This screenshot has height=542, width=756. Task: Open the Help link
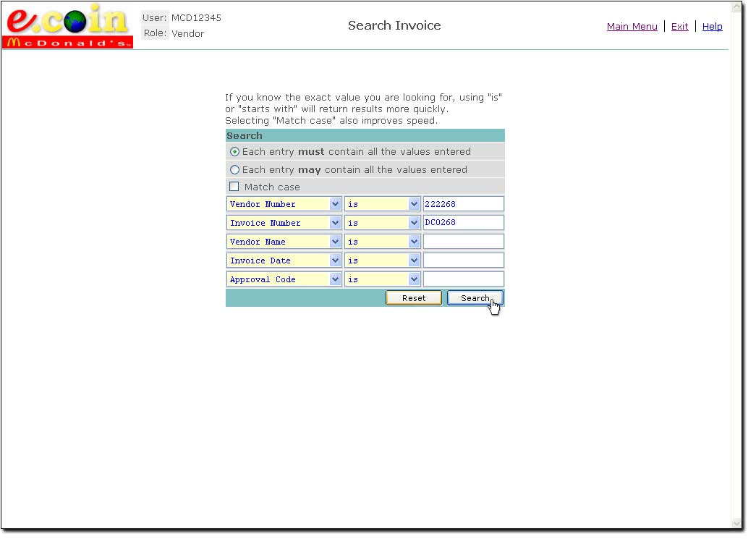click(x=712, y=27)
